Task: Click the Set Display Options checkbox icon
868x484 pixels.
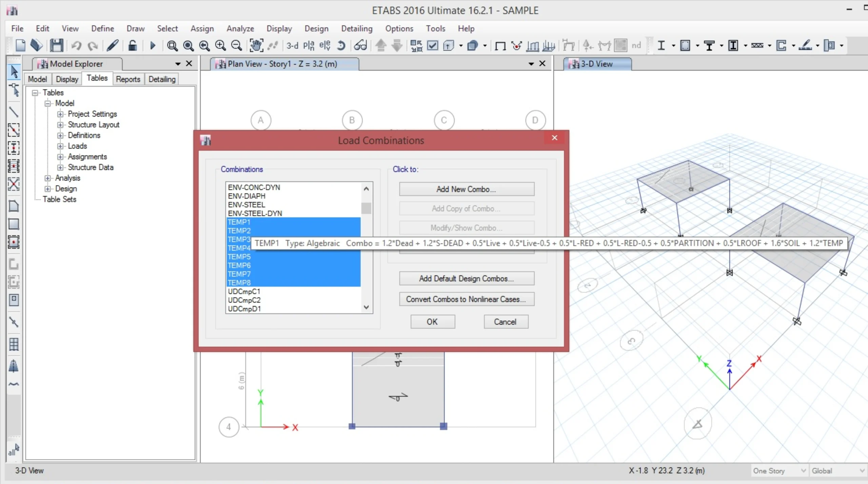Action: (433, 45)
